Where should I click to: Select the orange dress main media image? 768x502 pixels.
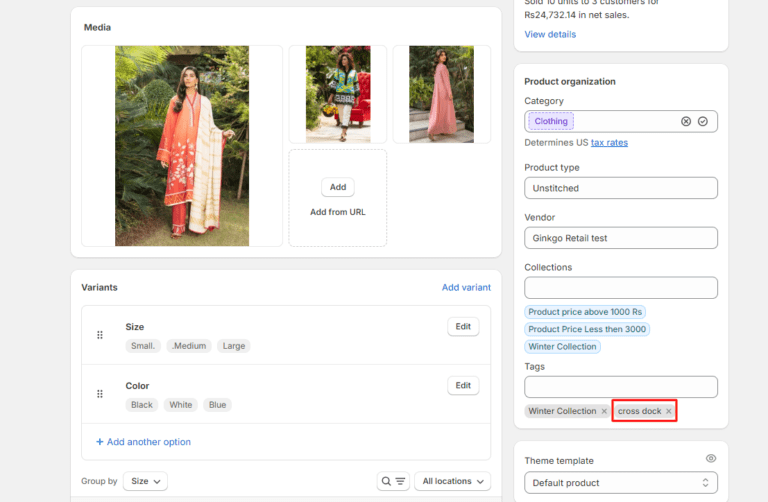(x=182, y=146)
